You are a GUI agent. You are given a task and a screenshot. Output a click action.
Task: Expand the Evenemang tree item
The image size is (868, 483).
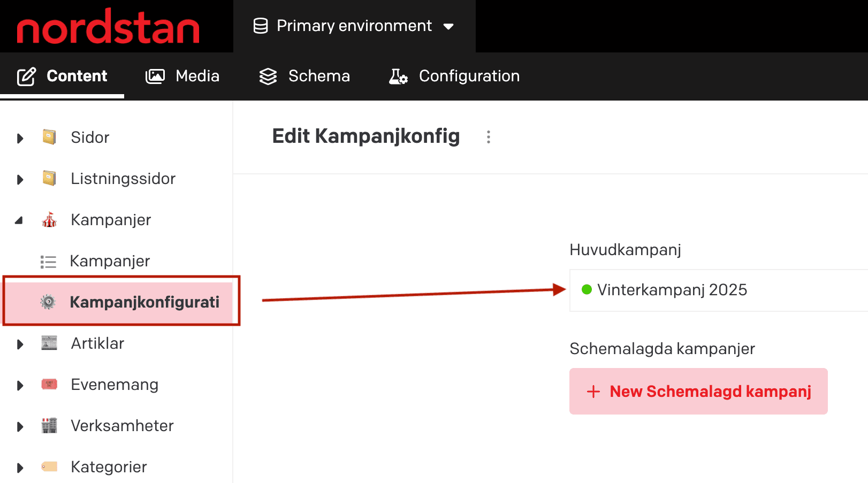pos(20,385)
